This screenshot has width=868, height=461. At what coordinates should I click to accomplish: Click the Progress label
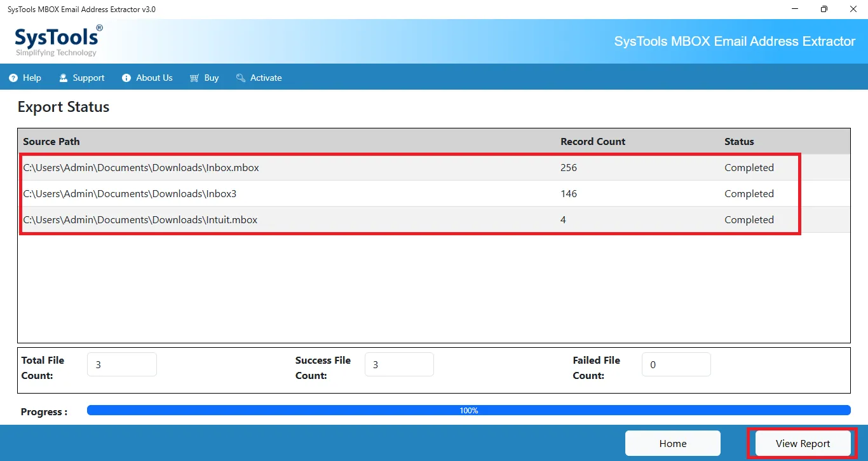coord(44,412)
